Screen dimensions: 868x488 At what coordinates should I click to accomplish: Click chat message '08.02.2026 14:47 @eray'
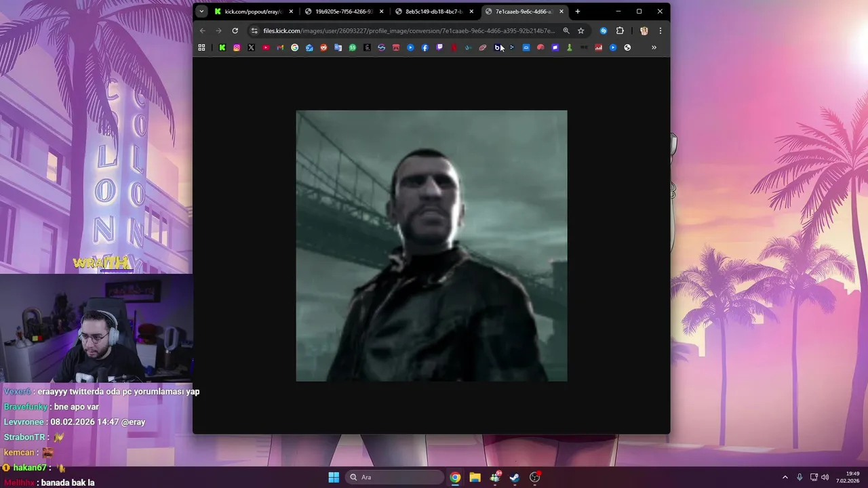click(98, 422)
